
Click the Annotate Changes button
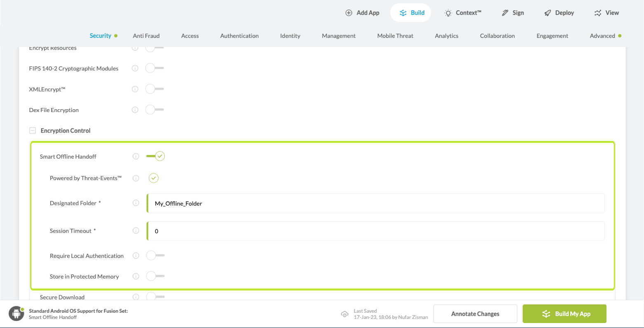474,314
